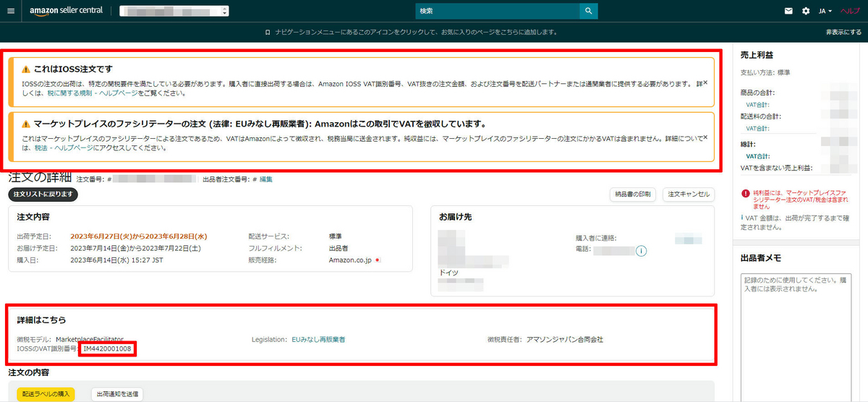Click the warning triangle icon on the IOSS banner

(x=26, y=69)
